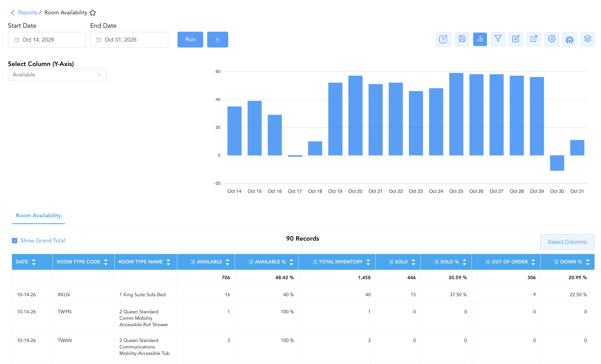Click the Start Date field Oct 14, 2026

[x=47, y=40]
